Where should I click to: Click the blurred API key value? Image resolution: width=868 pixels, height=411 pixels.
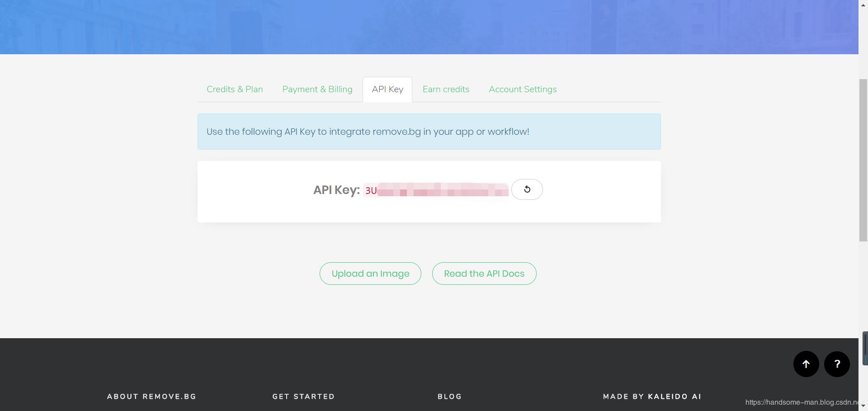(436, 190)
